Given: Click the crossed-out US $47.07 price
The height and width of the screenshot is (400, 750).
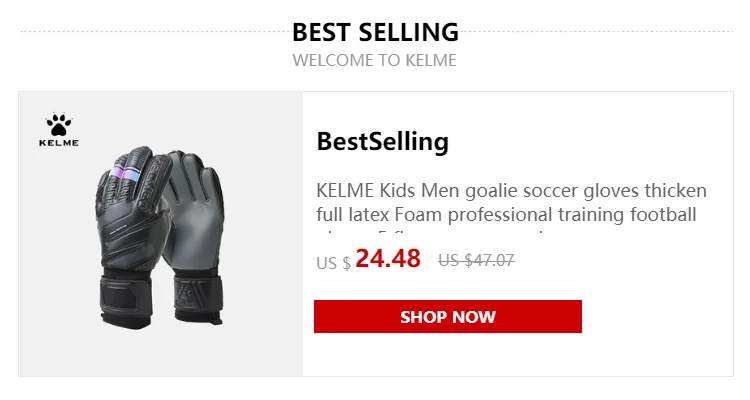Looking at the screenshot, I should (476, 260).
